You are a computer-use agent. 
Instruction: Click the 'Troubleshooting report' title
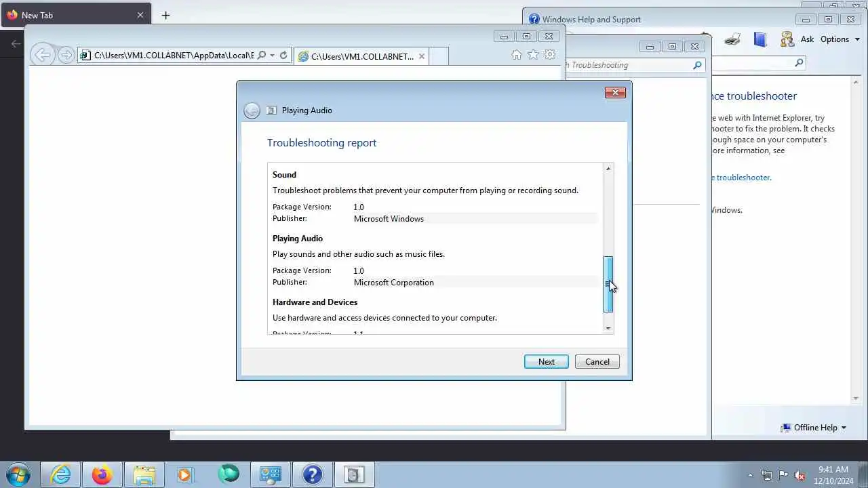321,143
